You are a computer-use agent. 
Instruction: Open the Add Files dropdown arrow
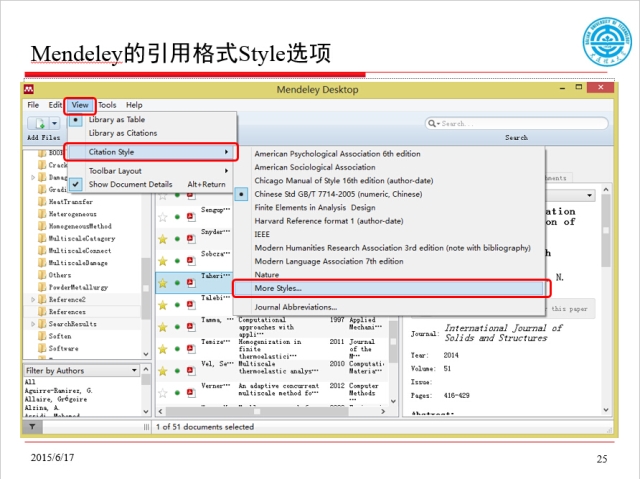point(55,123)
